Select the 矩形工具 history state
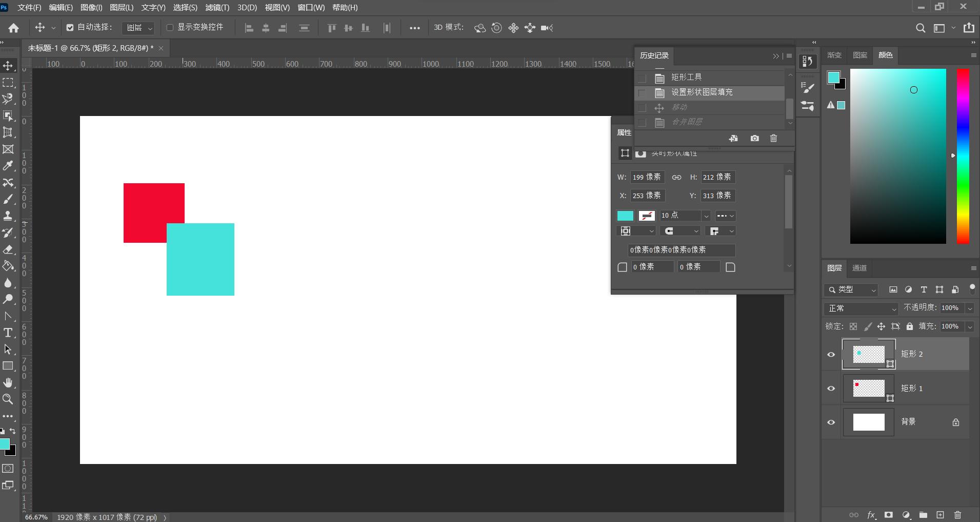 point(686,78)
